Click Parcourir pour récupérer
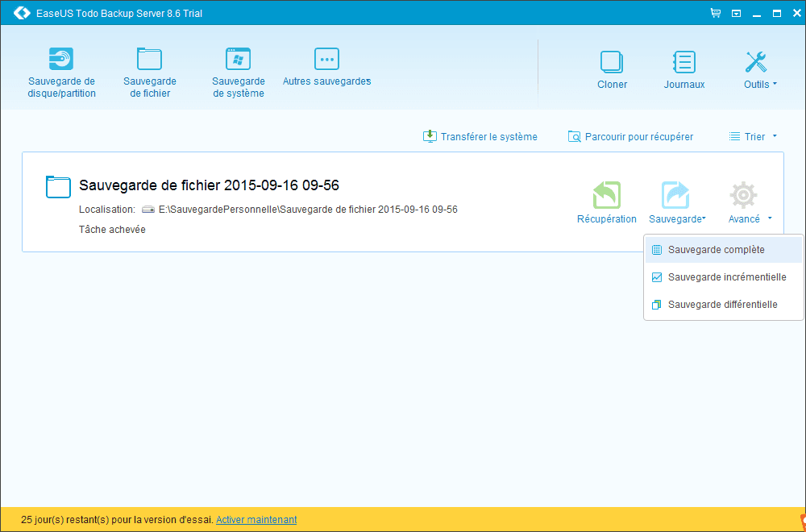The width and height of the screenshot is (806, 532). [x=631, y=137]
